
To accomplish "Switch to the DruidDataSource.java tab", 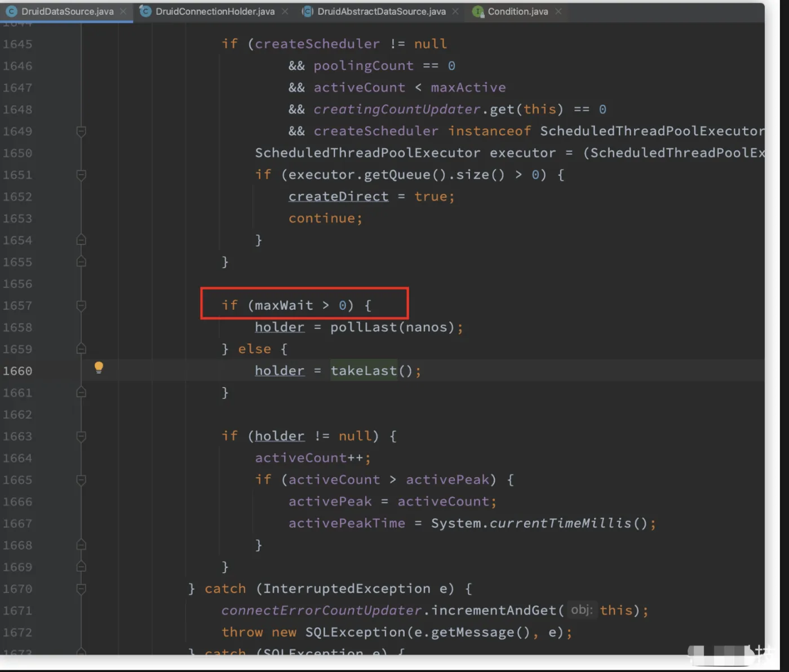I will 67,11.
